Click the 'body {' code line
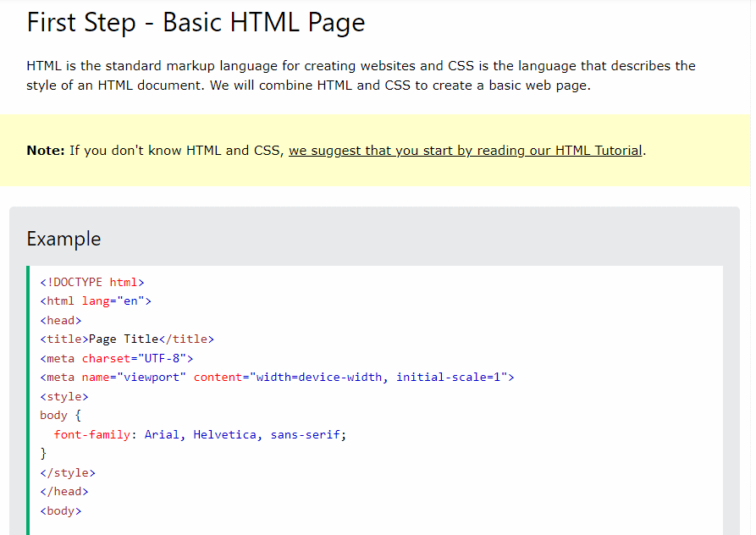This screenshot has width=756, height=535. pos(61,416)
